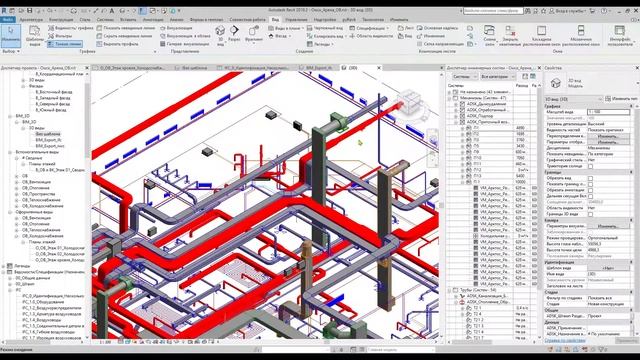This screenshot has width=640, height=360.
Task: Toggle Sun Path (Траектория солнца) checkbox
Action: click(590, 166)
